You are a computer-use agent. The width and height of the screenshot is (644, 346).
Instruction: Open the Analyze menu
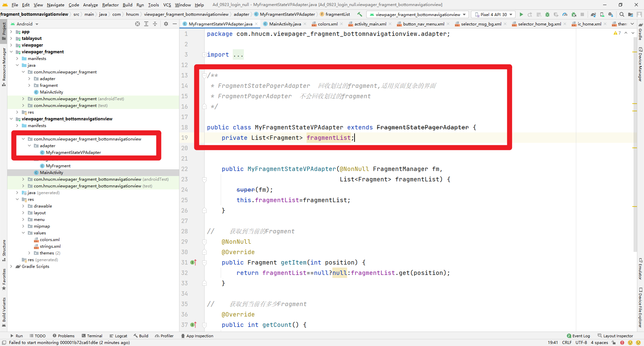click(90, 5)
